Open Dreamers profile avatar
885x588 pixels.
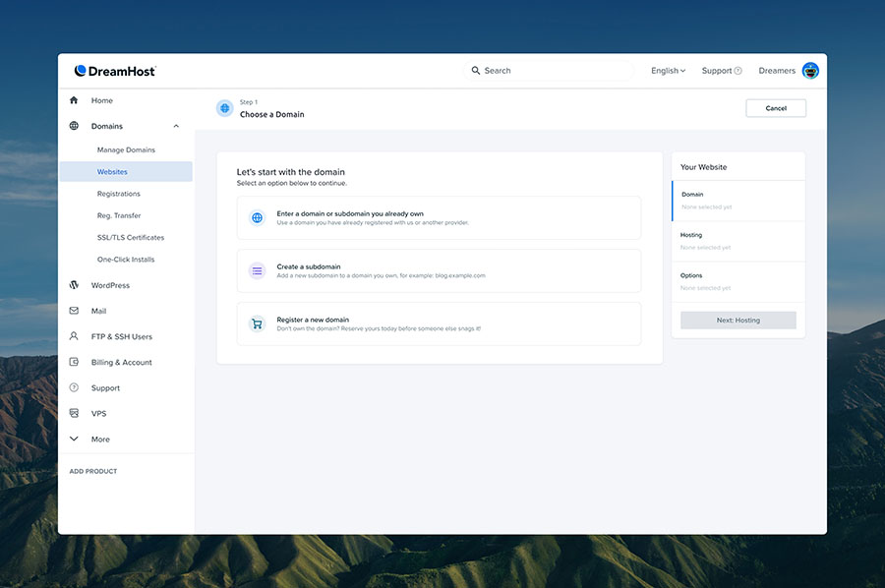(x=810, y=71)
